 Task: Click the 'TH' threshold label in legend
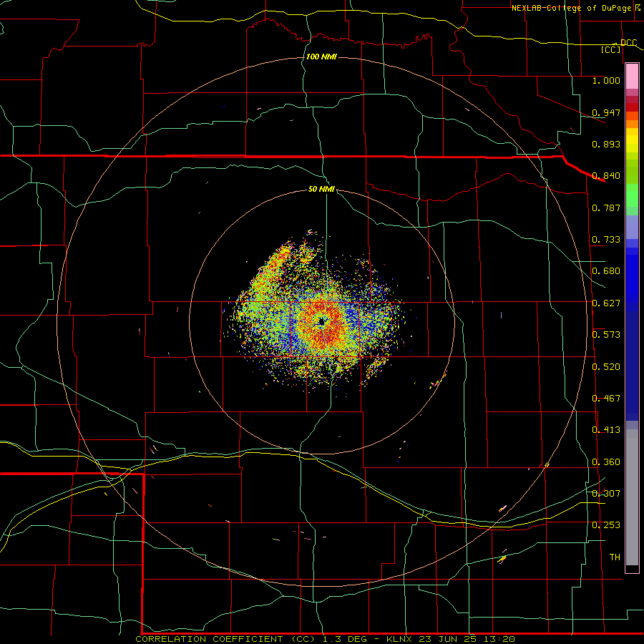615,557
